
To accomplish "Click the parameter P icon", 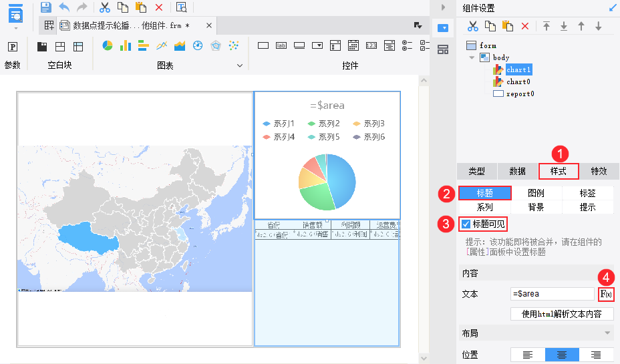I will [12, 47].
